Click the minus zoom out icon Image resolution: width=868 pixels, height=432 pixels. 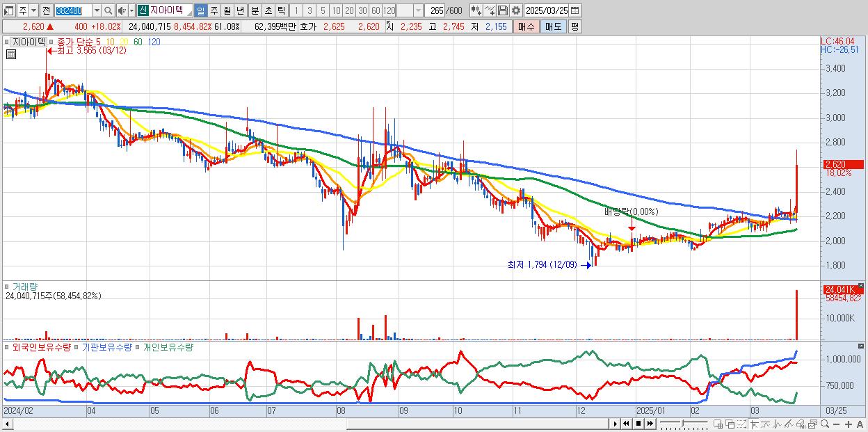836,424
